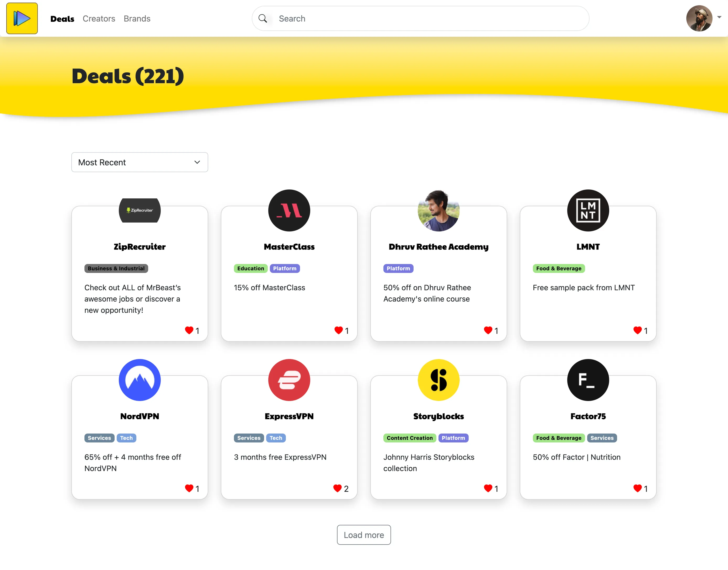Click '3 months free ExpressVPN' text

[280, 457]
